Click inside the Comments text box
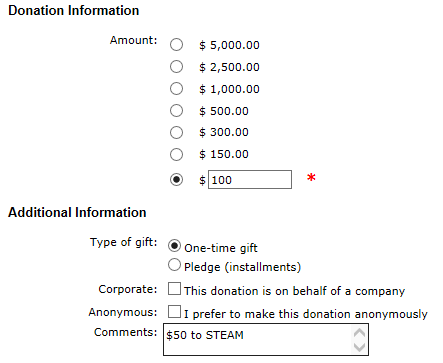Viewport: 443px width, 363px height. 257,339
